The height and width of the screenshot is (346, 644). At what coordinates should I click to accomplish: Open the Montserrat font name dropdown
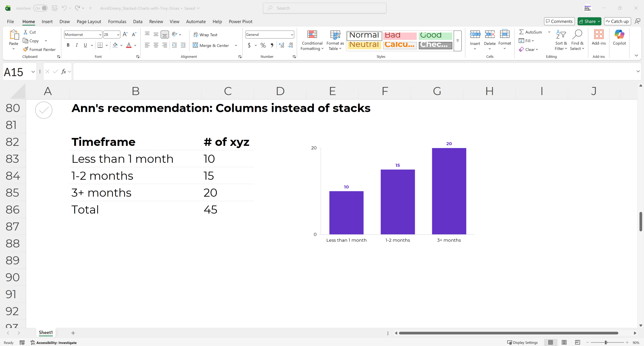coord(100,35)
